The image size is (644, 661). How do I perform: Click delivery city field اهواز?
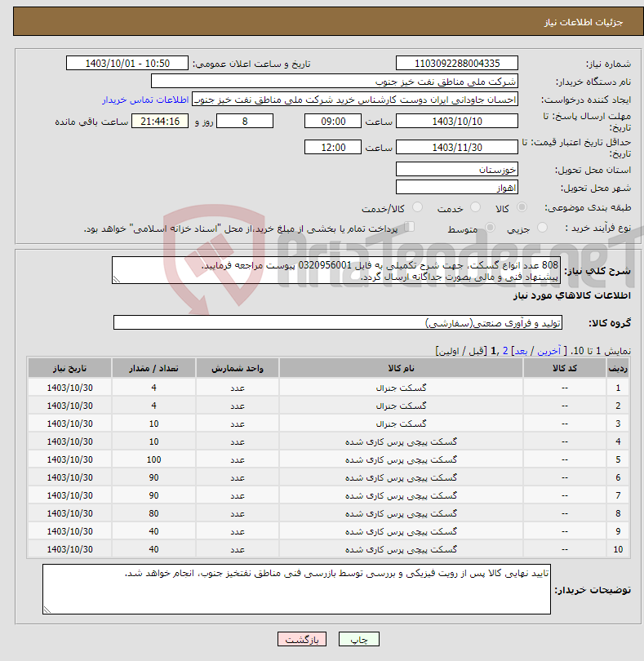[x=457, y=188]
